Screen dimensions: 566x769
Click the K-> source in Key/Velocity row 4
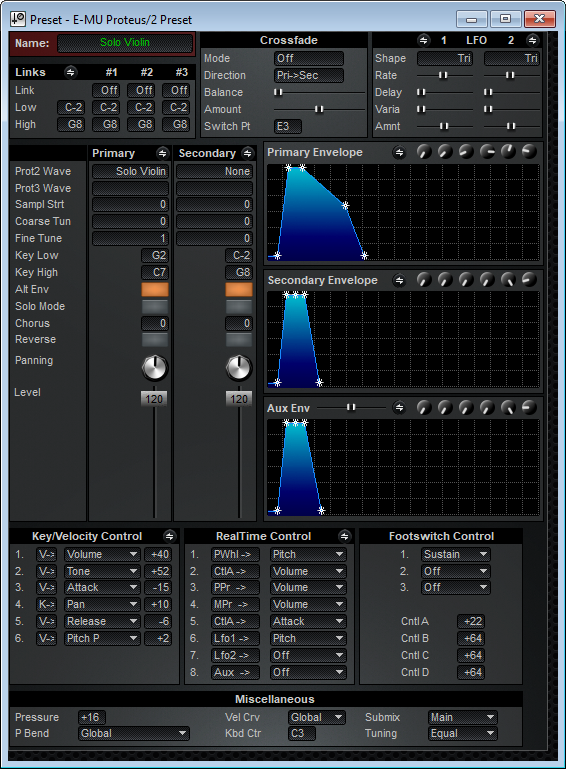pos(47,604)
